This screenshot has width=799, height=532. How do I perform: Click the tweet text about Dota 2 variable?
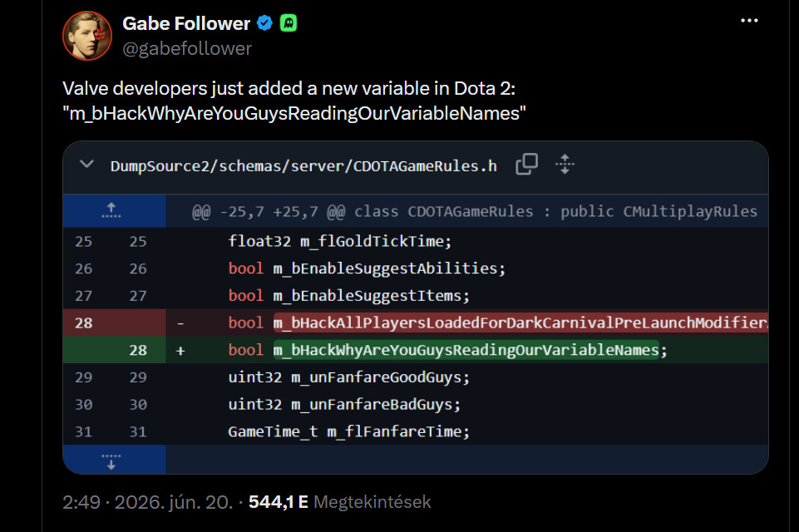[x=294, y=101]
